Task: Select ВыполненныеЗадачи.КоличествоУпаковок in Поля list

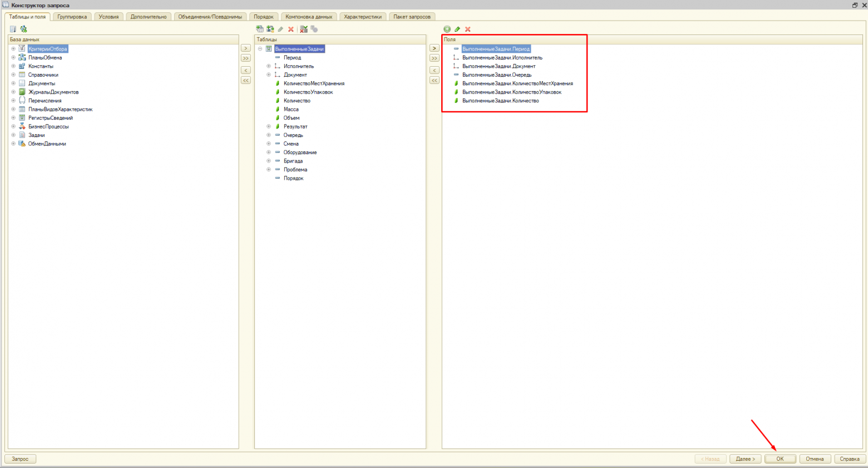Action: pos(512,92)
